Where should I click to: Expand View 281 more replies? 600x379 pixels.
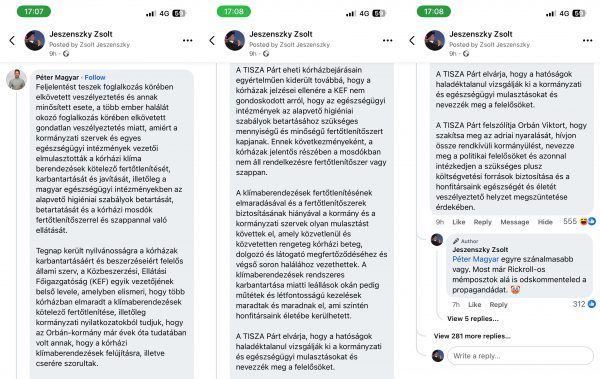tap(472, 336)
